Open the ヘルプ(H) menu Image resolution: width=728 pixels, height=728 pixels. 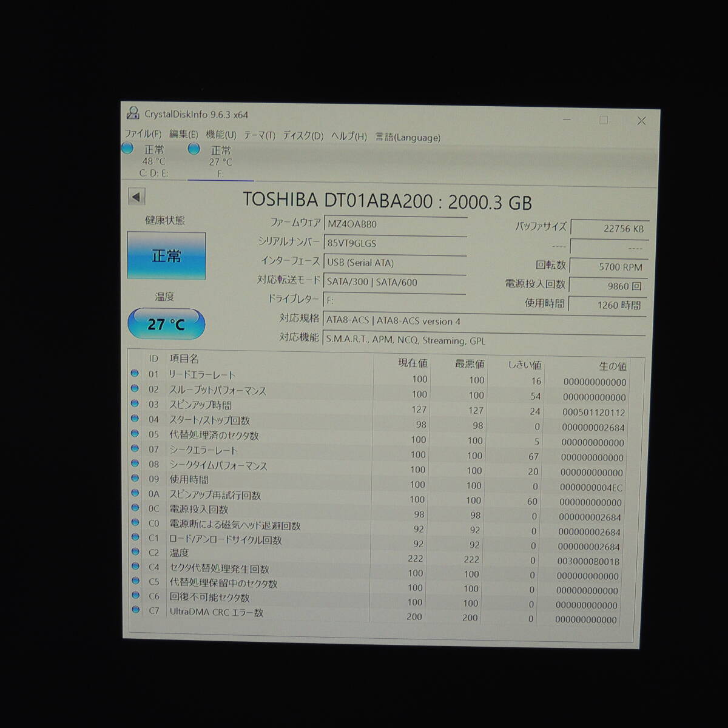click(x=349, y=136)
